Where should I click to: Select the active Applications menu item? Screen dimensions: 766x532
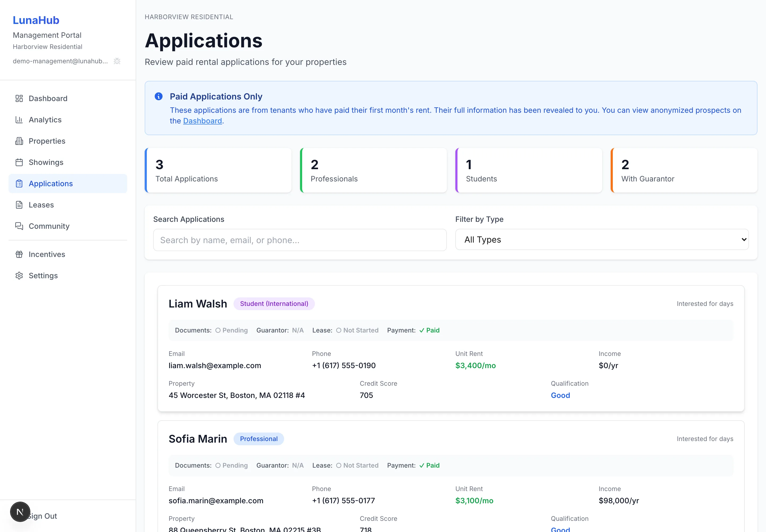point(68,184)
